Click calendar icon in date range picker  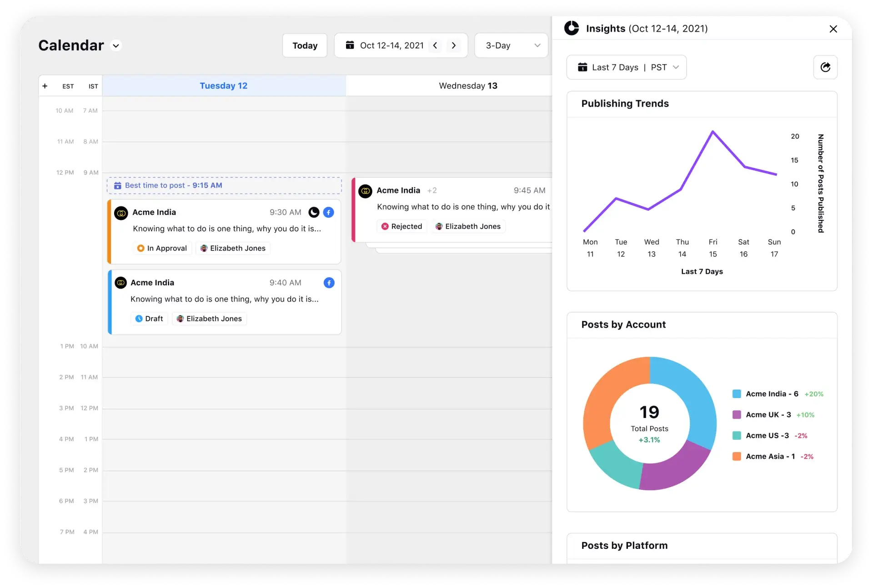[350, 45]
